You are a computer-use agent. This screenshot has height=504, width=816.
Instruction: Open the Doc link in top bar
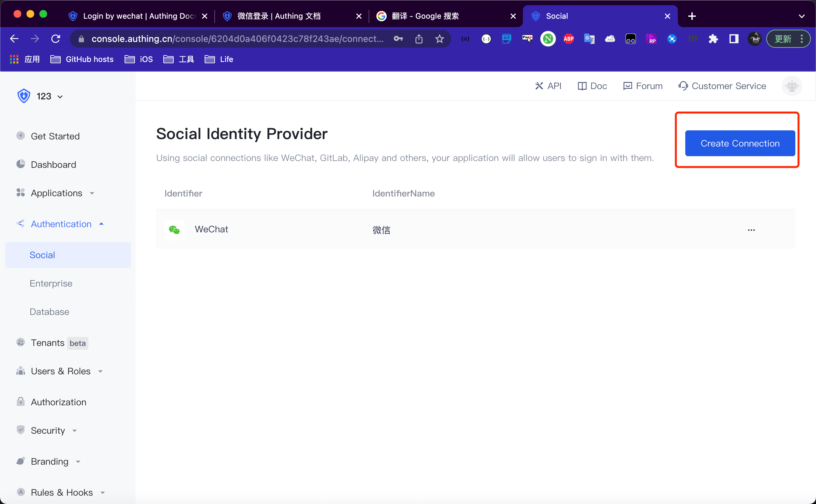coord(592,86)
